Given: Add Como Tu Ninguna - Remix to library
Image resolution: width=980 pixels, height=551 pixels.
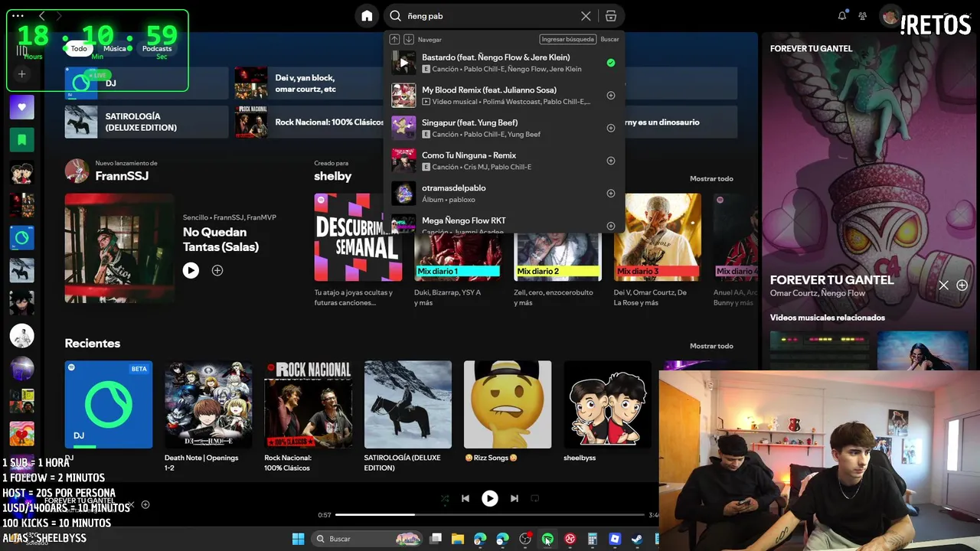Looking at the screenshot, I should pyautogui.click(x=611, y=161).
